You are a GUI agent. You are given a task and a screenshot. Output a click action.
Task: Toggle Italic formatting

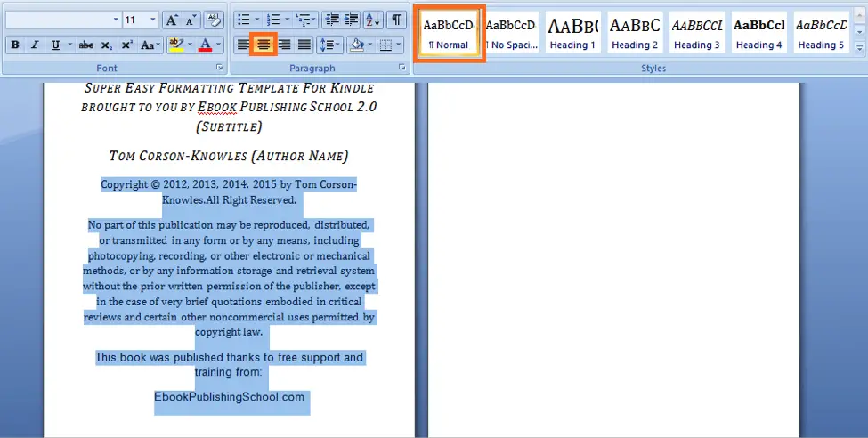click(x=35, y=45)
